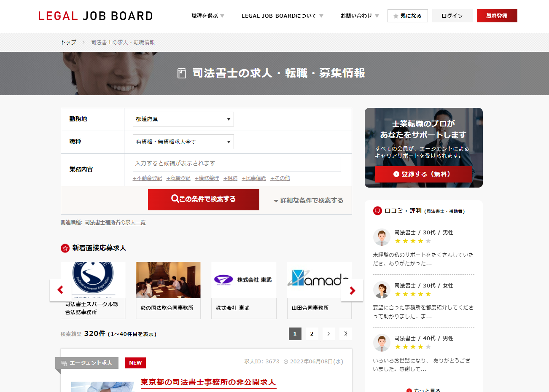Focus the 業務内容 text input
The image size is (549, 392).
237,164
